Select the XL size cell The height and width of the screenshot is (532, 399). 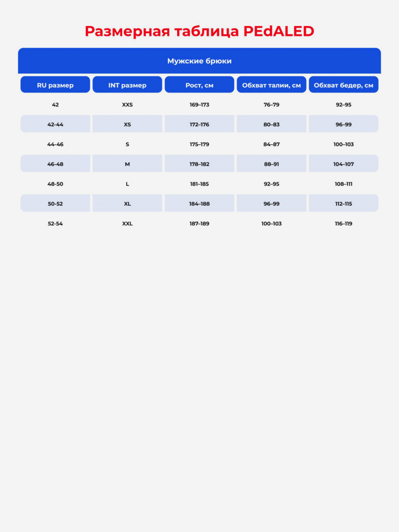pyautogui.click(x=127, y=203)
